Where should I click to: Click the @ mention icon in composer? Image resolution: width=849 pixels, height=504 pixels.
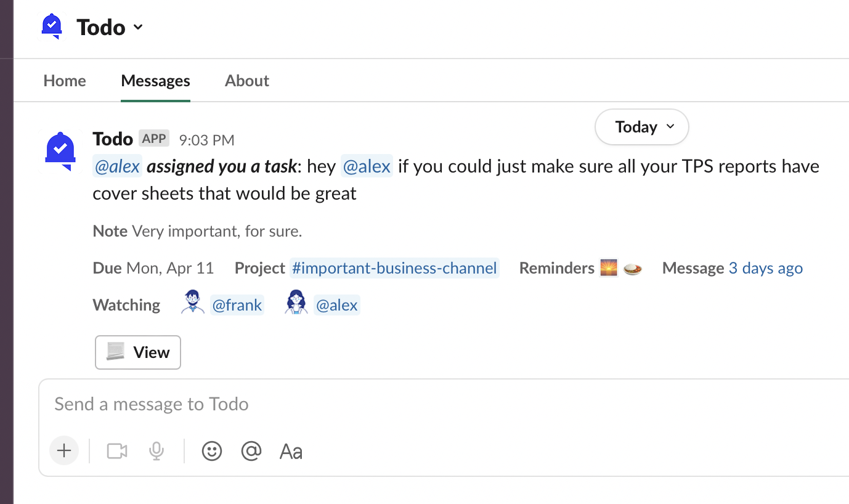point(251,451)
